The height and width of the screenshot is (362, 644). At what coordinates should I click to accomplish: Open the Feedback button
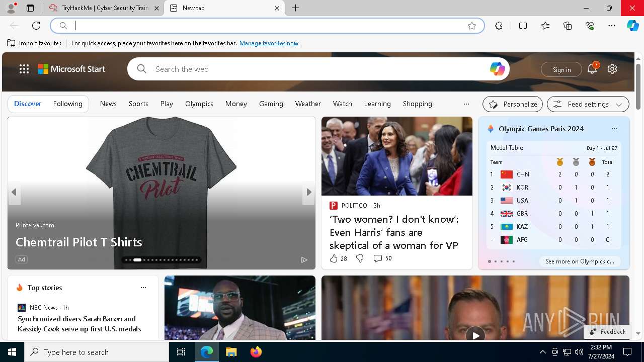point(607,332)
